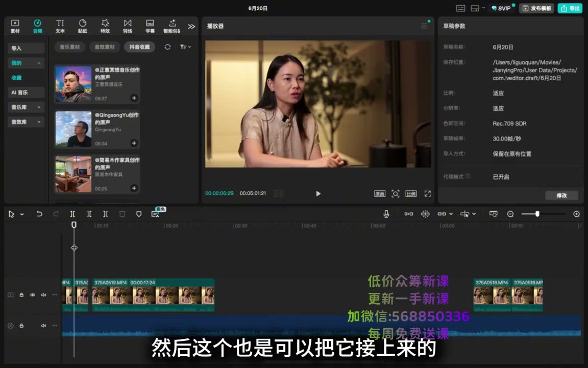Click the 导入 import button

click(26, 48)
